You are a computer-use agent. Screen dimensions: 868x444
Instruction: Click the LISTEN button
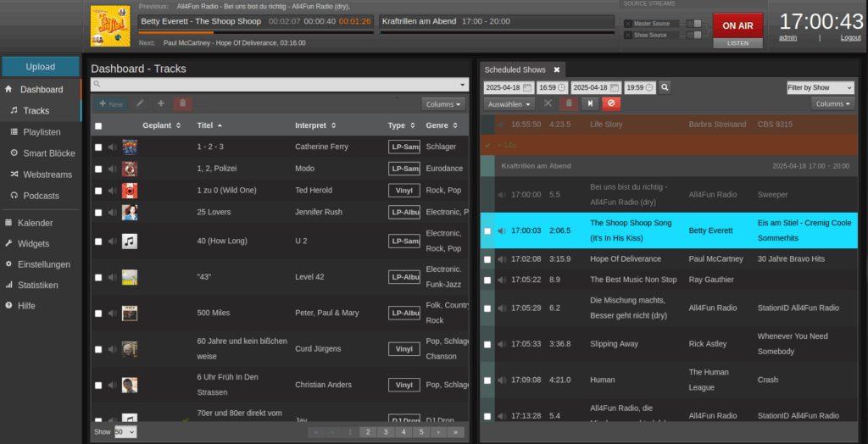pos(738,43)
